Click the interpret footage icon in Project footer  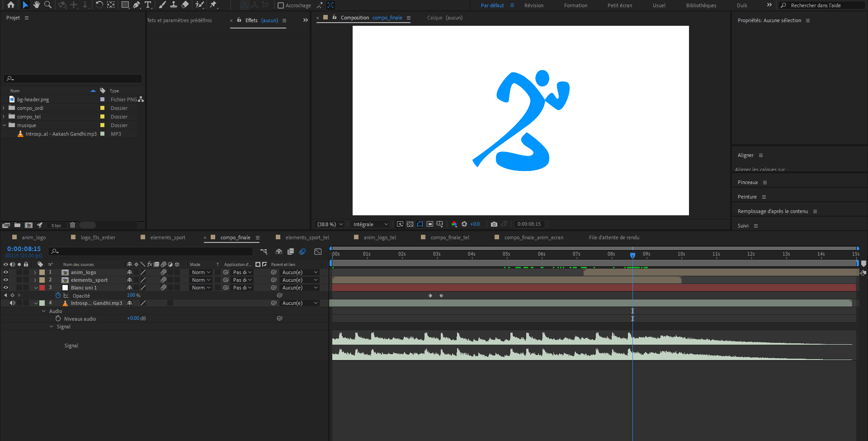click(6, 225)
